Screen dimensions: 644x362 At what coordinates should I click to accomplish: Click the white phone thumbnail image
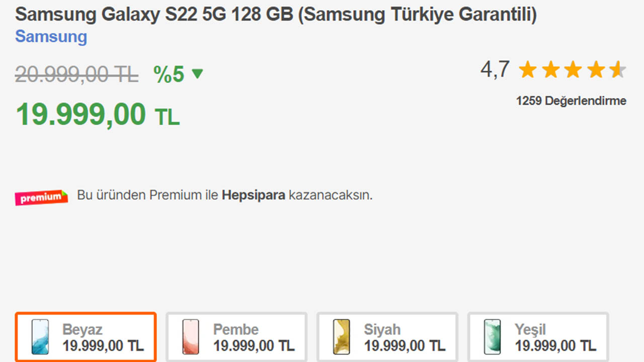(x=40, y=337)
